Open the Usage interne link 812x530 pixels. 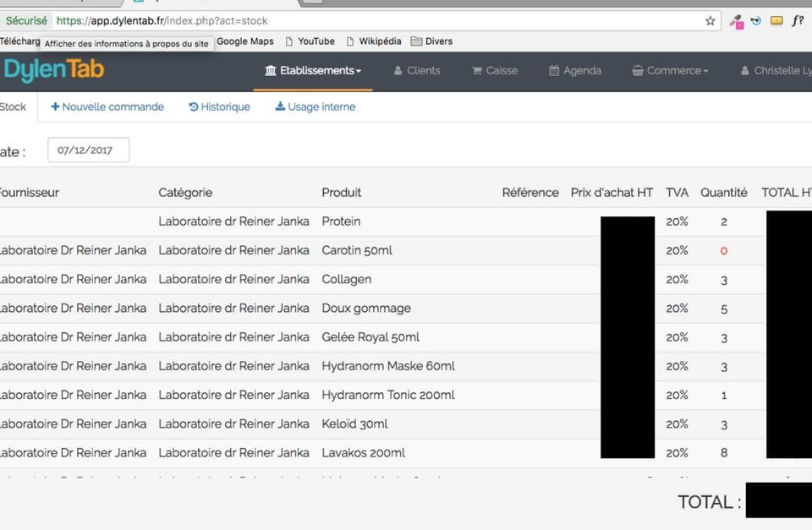point(315,107)
